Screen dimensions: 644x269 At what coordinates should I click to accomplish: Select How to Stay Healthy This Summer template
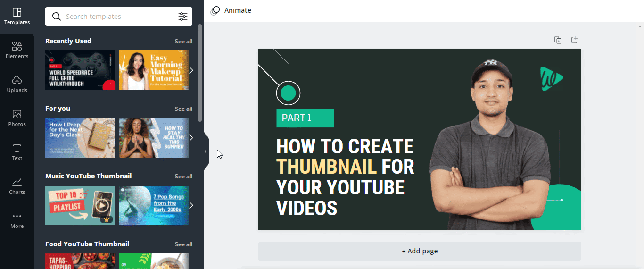154,138
